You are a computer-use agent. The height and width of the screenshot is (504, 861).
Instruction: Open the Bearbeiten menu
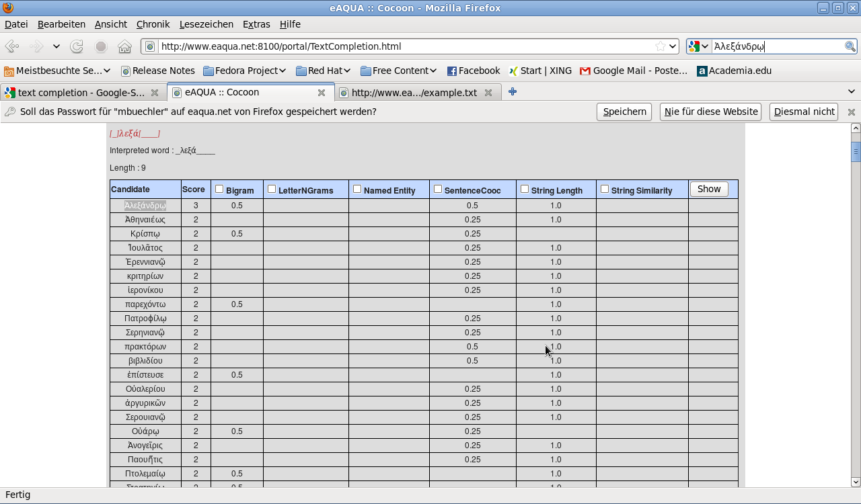(x=61, y=24)
